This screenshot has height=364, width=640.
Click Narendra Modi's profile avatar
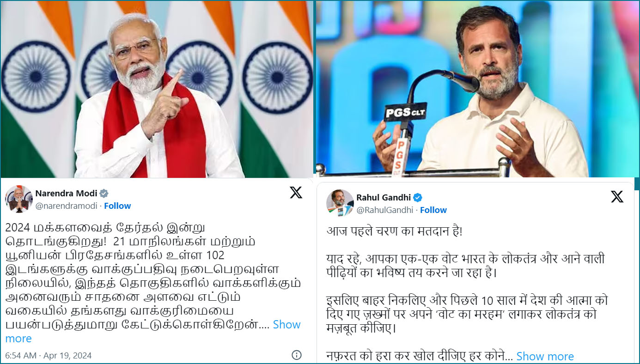[19, 199]
